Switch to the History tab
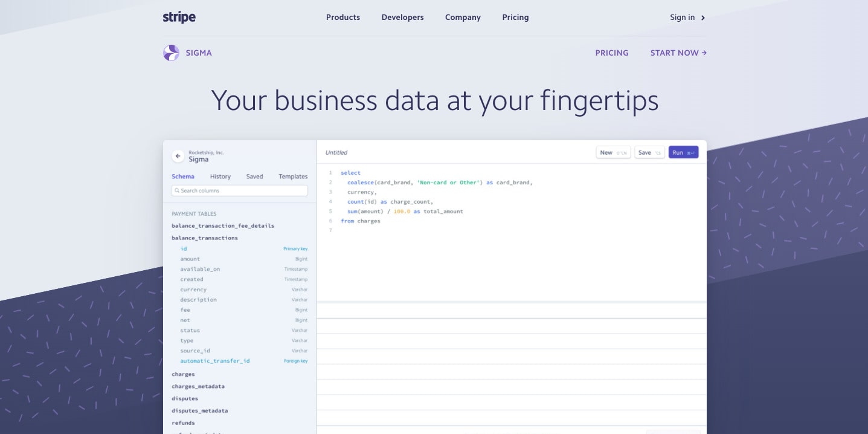Image resolution: width=868 pixels, height=434 pixels. [220, 177]
